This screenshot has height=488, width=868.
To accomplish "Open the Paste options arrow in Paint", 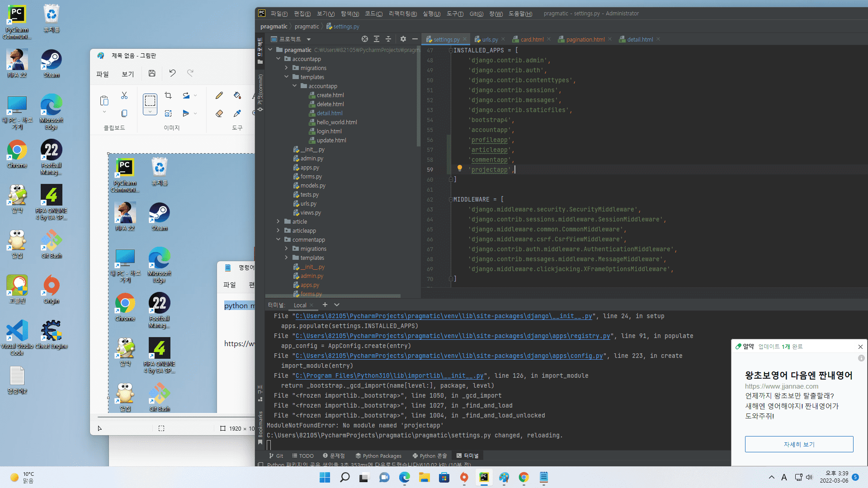I will point(104,112).
